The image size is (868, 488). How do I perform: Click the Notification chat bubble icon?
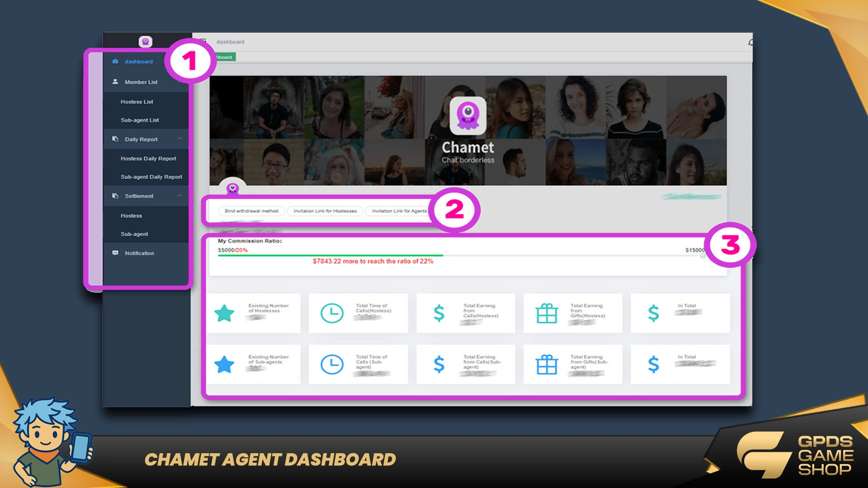115,253
